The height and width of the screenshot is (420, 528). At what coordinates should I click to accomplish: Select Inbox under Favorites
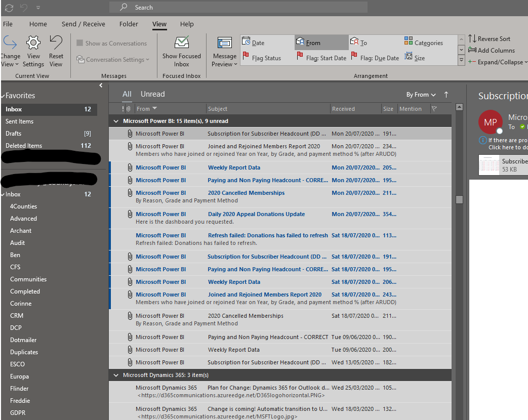49,109
